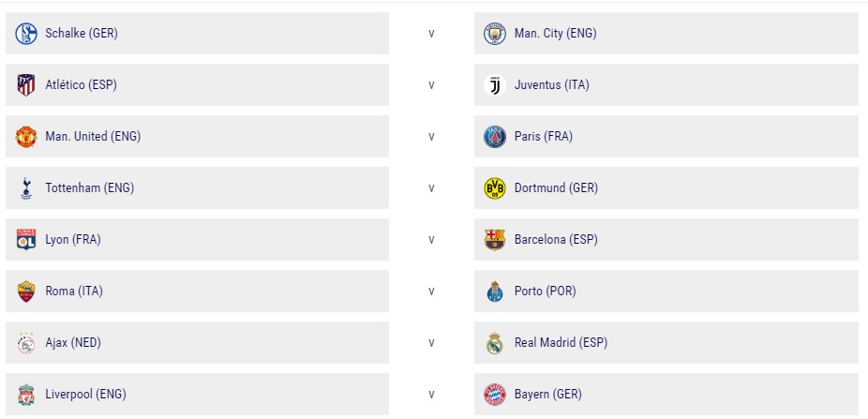Select the Tottenham cockerel crest
This screenshot has width=868, height=419.
(x=26, y=188)
